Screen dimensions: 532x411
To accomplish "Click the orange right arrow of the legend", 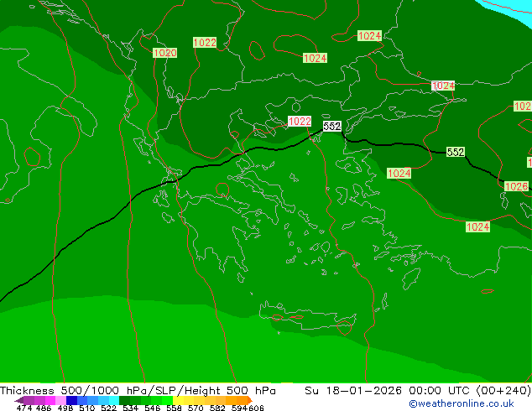I will (x=250, y=400).
